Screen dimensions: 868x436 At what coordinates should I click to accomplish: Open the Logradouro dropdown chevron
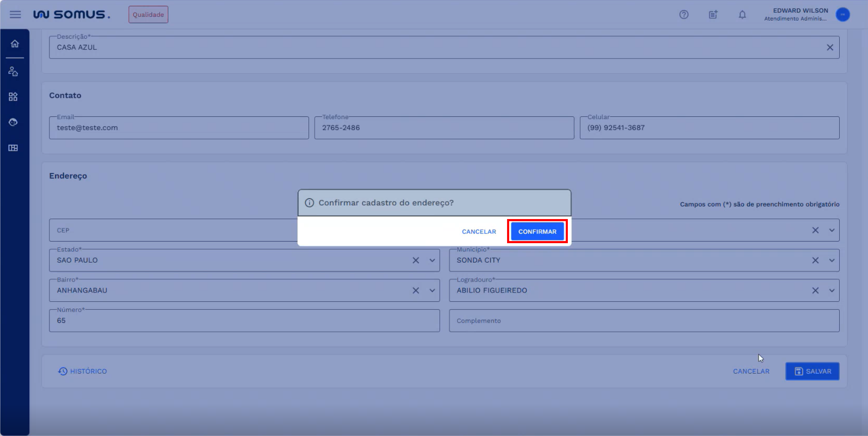coord(832,290)
